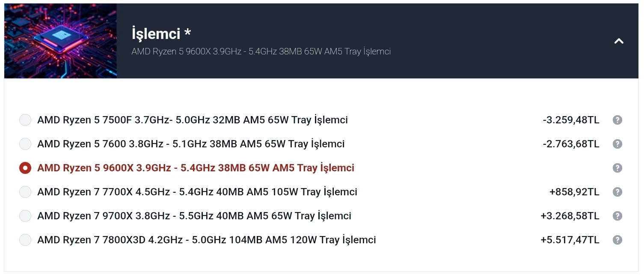Click the AMD Ryzen 5 7500F label text
This screenshot has width=644, height=275.
[x=192, y=120]
